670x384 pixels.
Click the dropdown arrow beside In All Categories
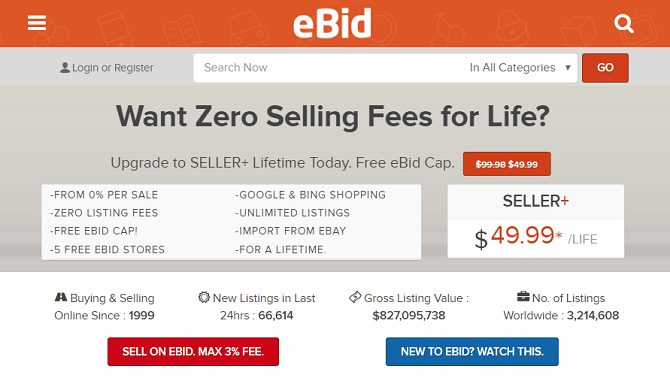tap(568, 67)
